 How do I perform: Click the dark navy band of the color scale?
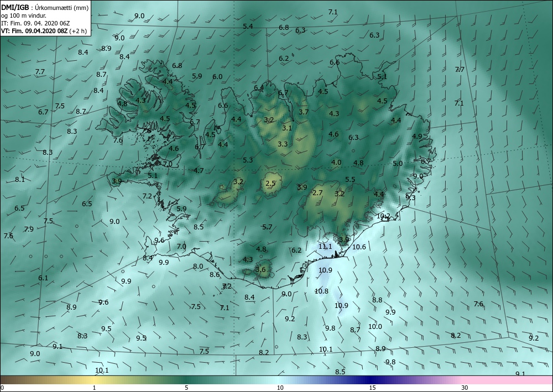pyautogui.click(x=371, y=380)
